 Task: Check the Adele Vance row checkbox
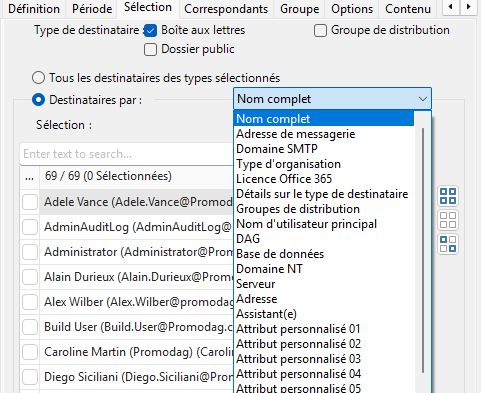[x=30, y=202]
